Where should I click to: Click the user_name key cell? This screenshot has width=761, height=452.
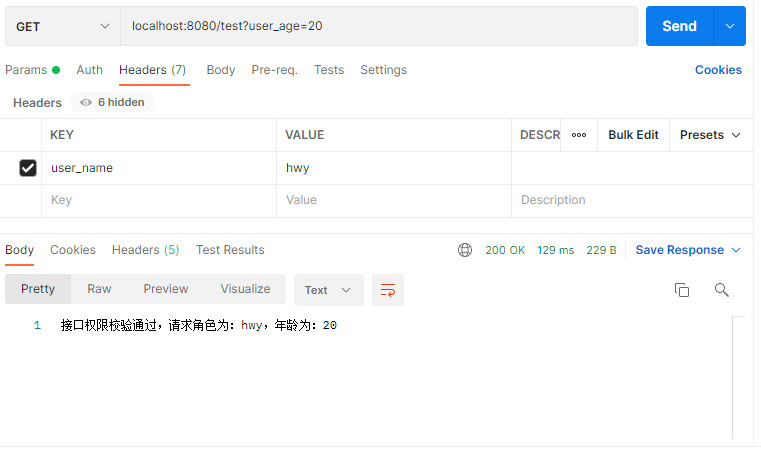click(x=159, y=168)
